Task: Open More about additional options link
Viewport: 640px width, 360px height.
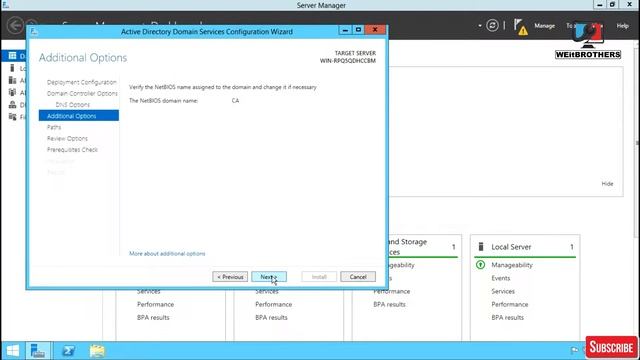Action: pos(167,253)
